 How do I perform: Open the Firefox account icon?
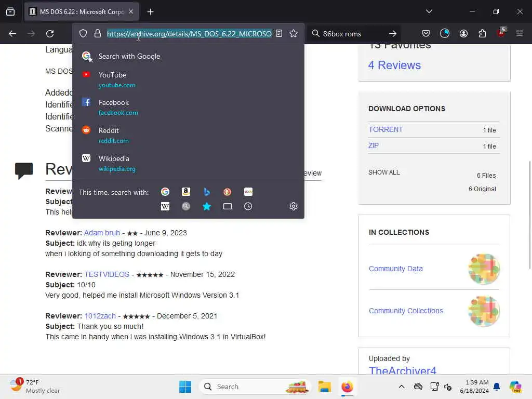463,33
